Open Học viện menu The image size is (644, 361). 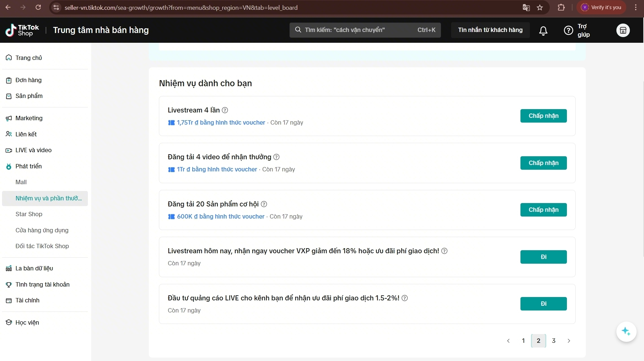(45, 323)
